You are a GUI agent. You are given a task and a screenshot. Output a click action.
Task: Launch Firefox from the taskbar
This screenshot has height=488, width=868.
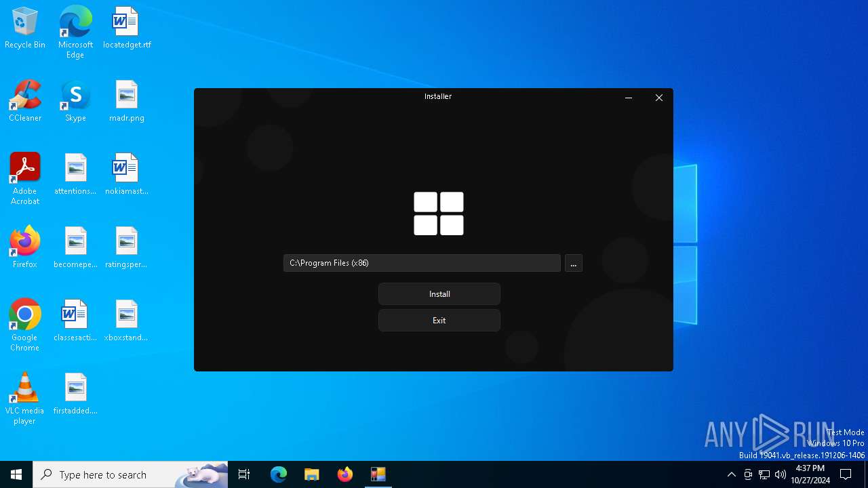(345, 474)
